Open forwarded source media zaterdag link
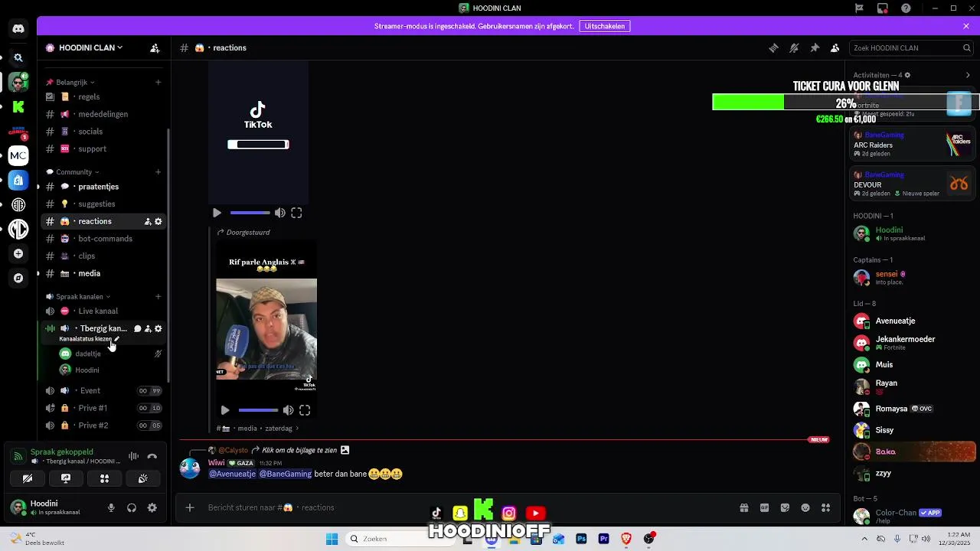The width and height of the screenshot is (980, 551). tap(258, 429)
